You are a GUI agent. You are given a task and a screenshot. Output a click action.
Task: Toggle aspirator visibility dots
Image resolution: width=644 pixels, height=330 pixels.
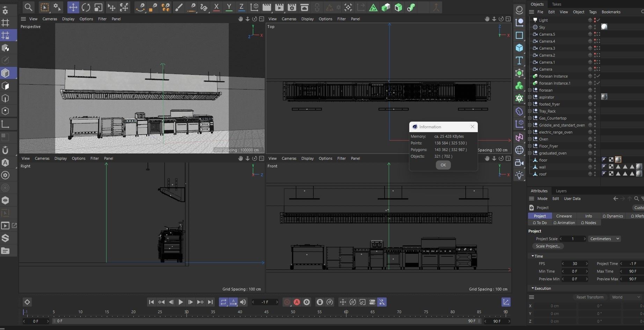pos(595,97)
